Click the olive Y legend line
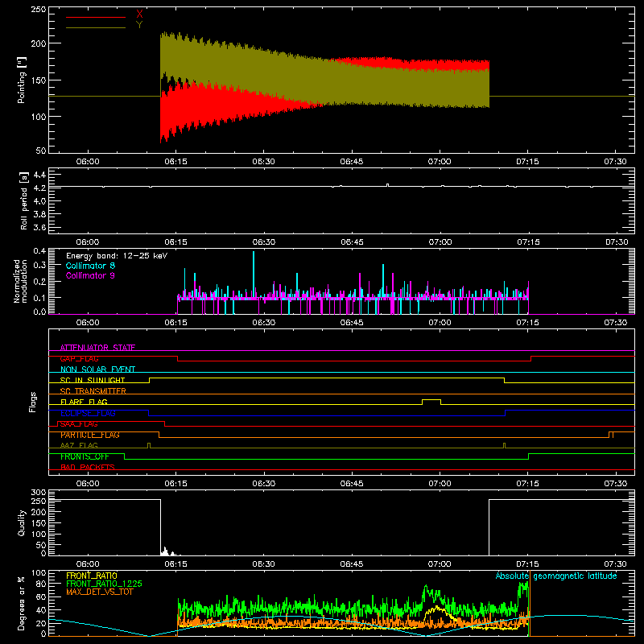Image resolution: width=644 pixels, height=644 pixels. [95, 27]
